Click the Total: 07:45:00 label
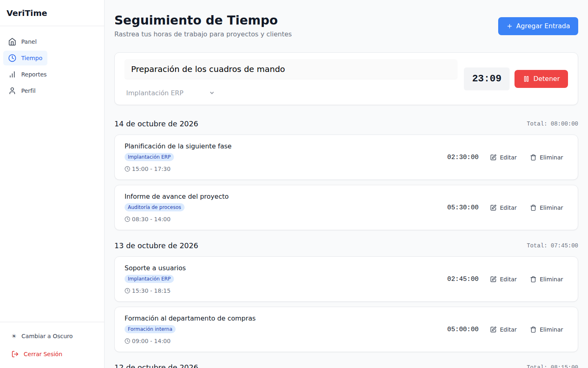This screenshot has height=368, width=588. pyautogui.click(x=552, y=245)
